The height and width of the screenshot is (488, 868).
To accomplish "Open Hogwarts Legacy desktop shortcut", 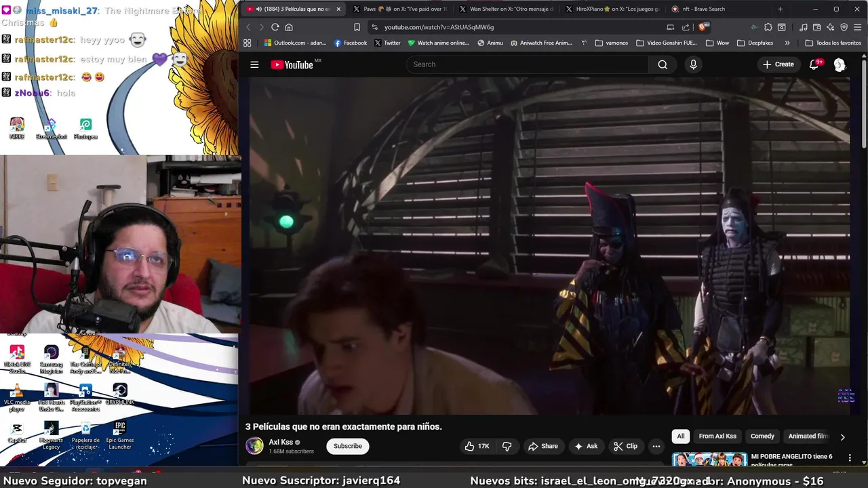I will 51,435.
